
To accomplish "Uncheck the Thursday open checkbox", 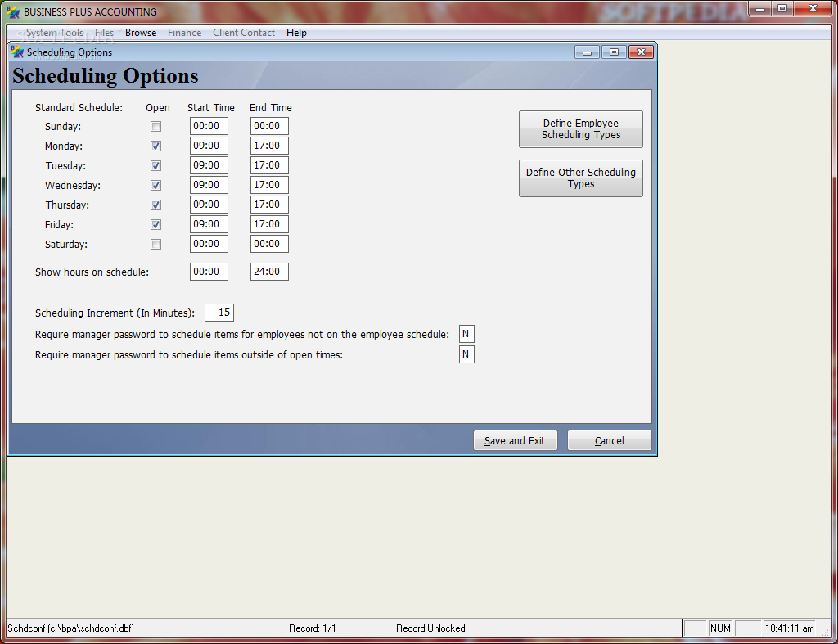I will tap(155, 205).
